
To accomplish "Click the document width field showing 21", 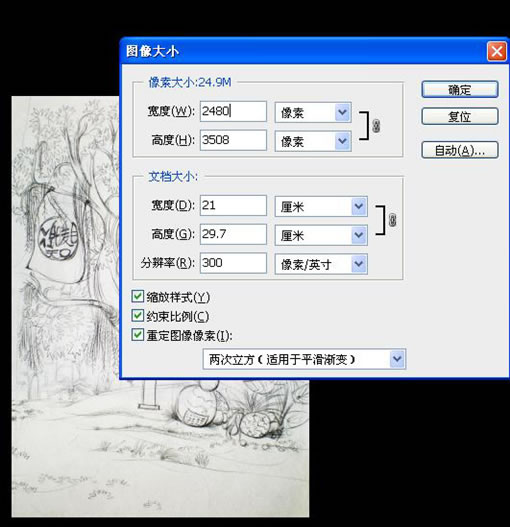I will 233,205.
